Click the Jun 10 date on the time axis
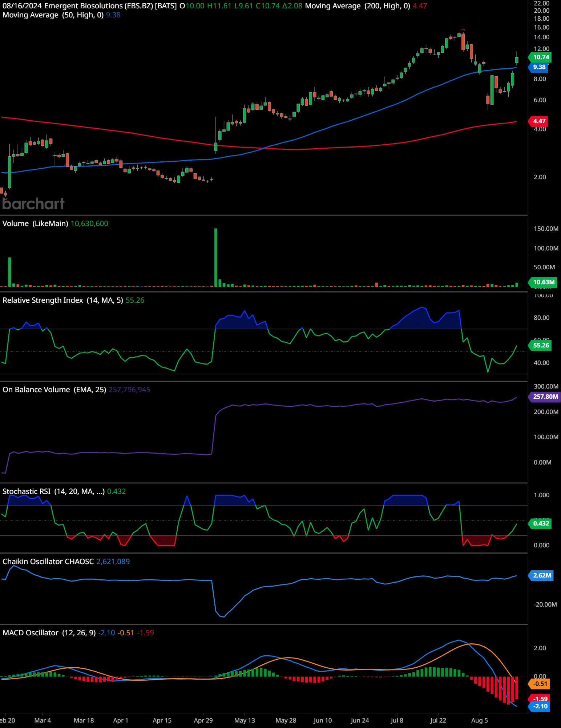The image size is (561, 728). [x=323, y=720]
